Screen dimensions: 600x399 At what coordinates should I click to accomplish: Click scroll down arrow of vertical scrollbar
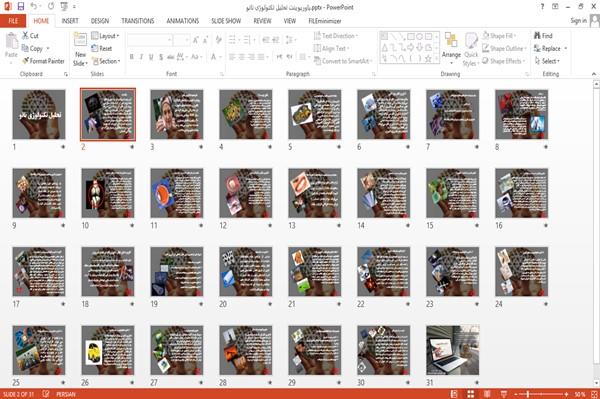tap(596, 383)
